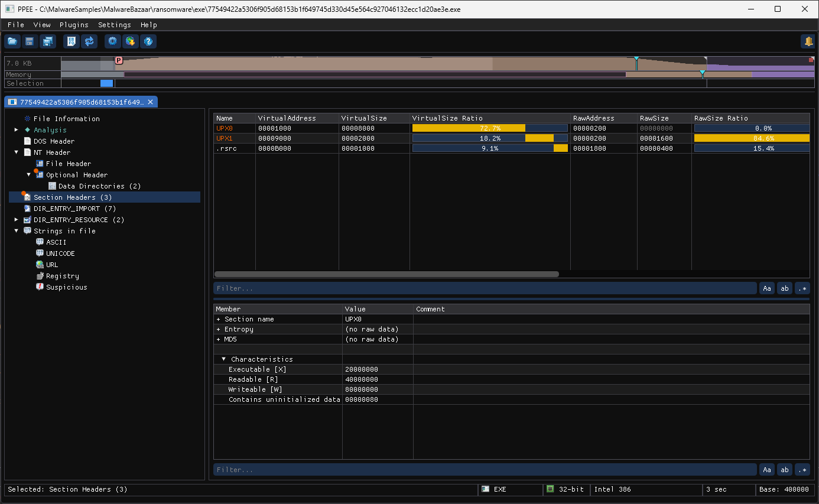
Task: Select the 77549422a5306f905d68153b1f649 file tab
Action: pos(81,102)
